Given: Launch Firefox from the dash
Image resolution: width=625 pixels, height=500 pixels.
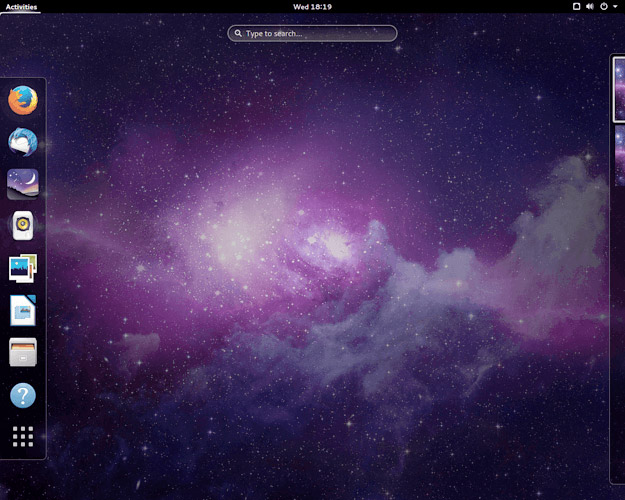Looking at the screenshot, I should (23, 100).
